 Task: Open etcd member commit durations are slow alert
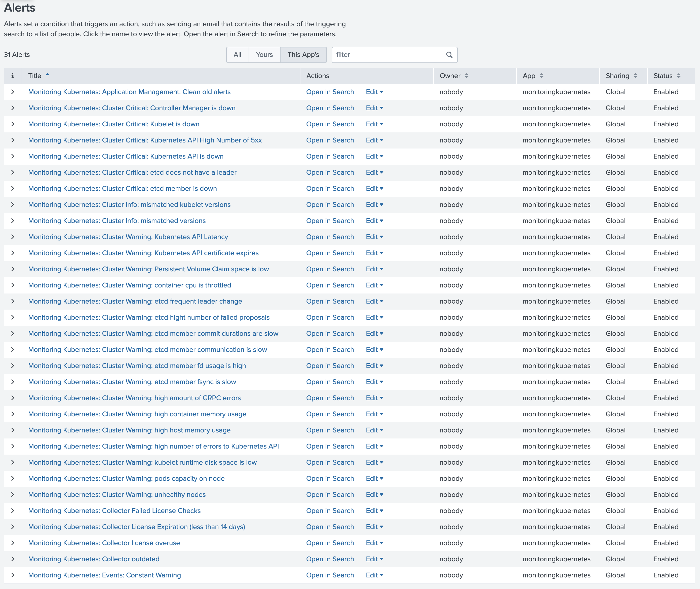pyautogui.click(x=153, y=334)
